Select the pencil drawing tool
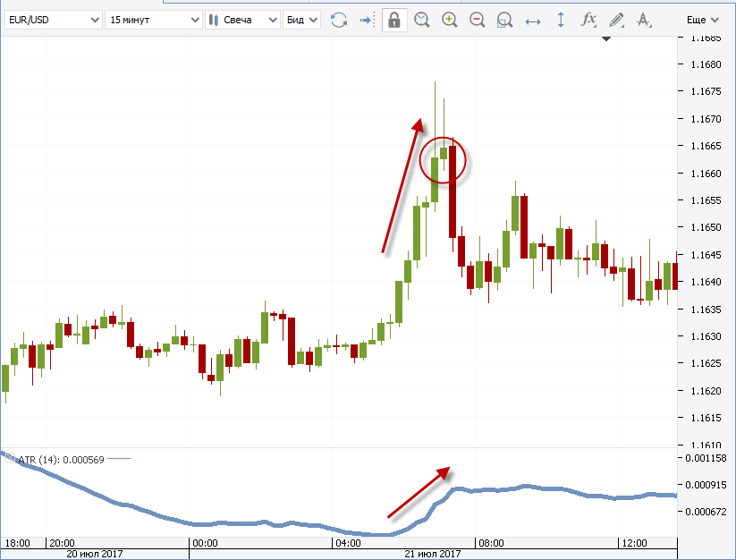The image size is (736, 560). click(616, 20)
